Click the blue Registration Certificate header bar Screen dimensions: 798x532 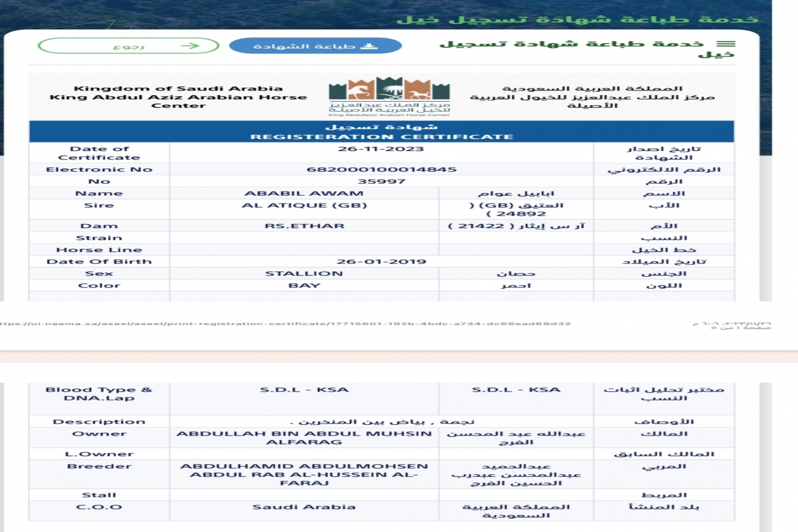(381, 132)
